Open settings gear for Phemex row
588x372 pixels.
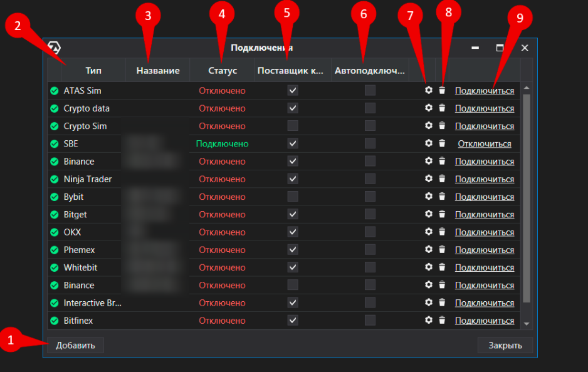click(429, 249)
